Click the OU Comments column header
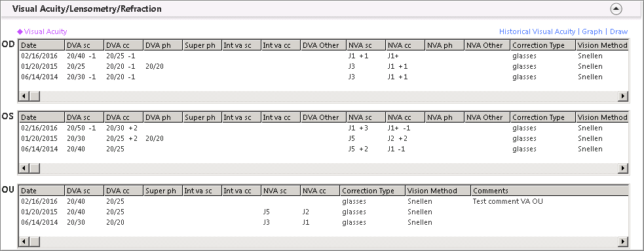The width and height of the screenshot is (644, 251). pos(550,191)
